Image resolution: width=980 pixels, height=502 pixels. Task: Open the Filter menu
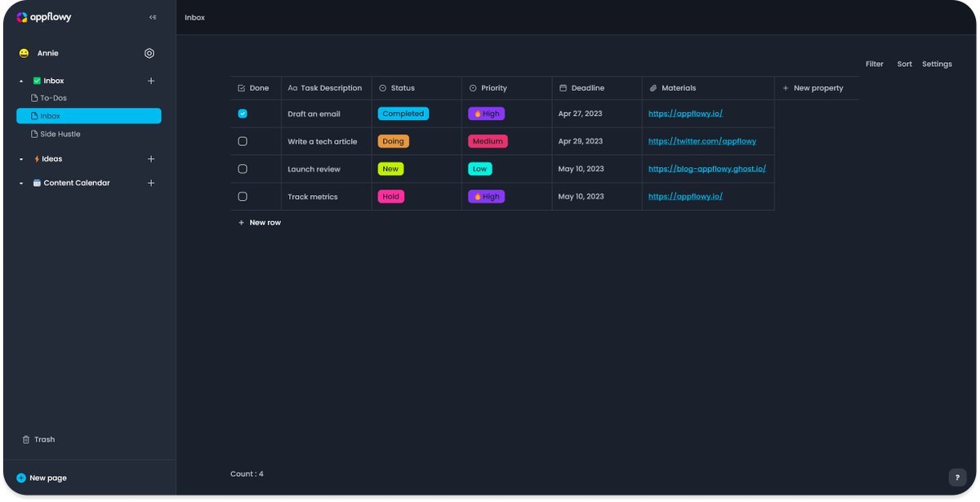pyautogui.click(x=874, y=64)
